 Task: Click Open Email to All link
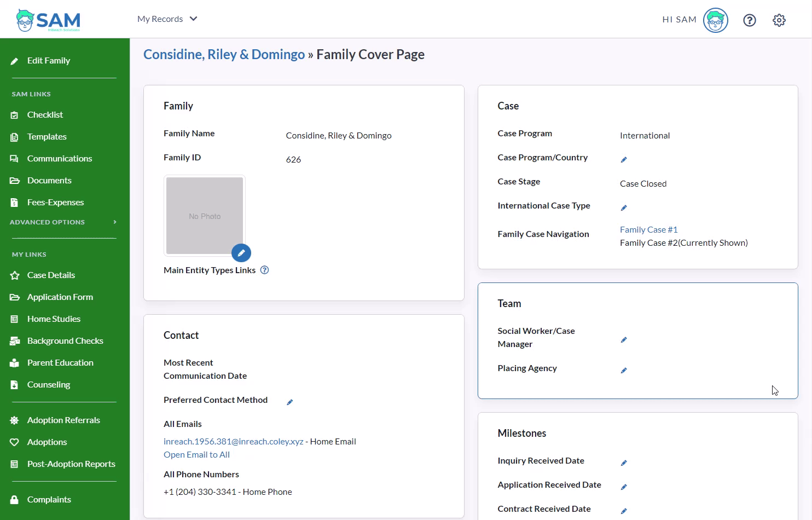tap(196, 455)
